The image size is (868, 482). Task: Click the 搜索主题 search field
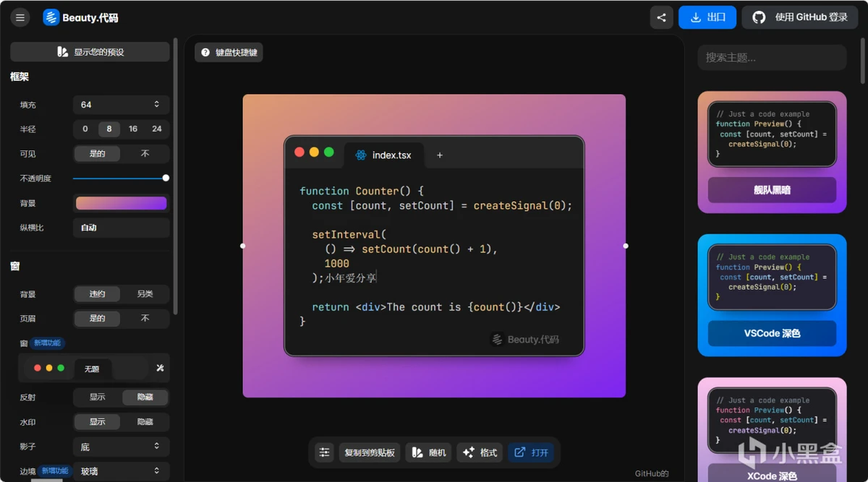click(771, 57)
